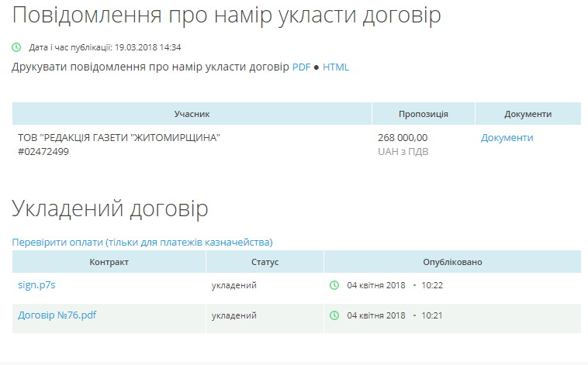Viewport: 588px width, 365px height.
Task: Open the HTML version of the notice
Action: 336,67
